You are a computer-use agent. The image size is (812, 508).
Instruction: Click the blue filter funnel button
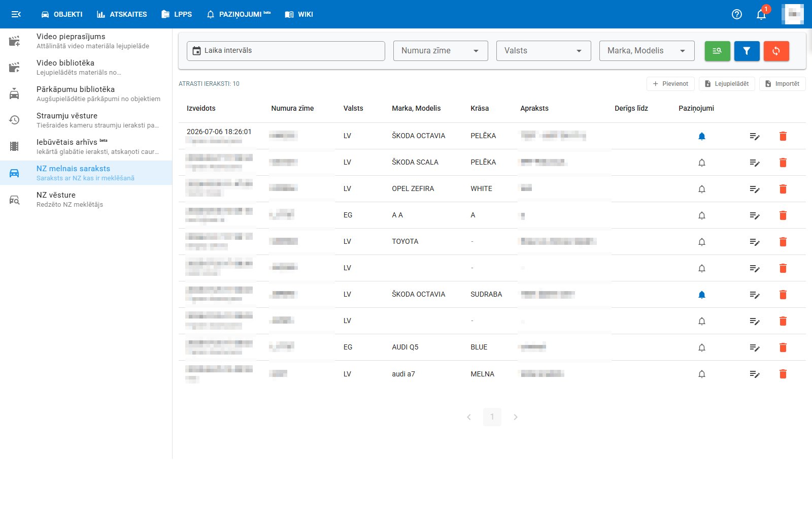pyautogui.click(x=747, y=51)
